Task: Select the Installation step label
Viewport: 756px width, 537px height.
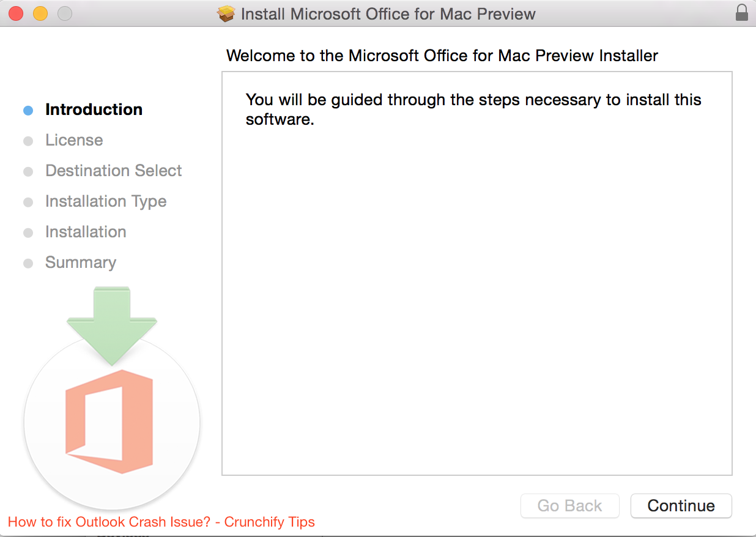Action: pos(86,232)
